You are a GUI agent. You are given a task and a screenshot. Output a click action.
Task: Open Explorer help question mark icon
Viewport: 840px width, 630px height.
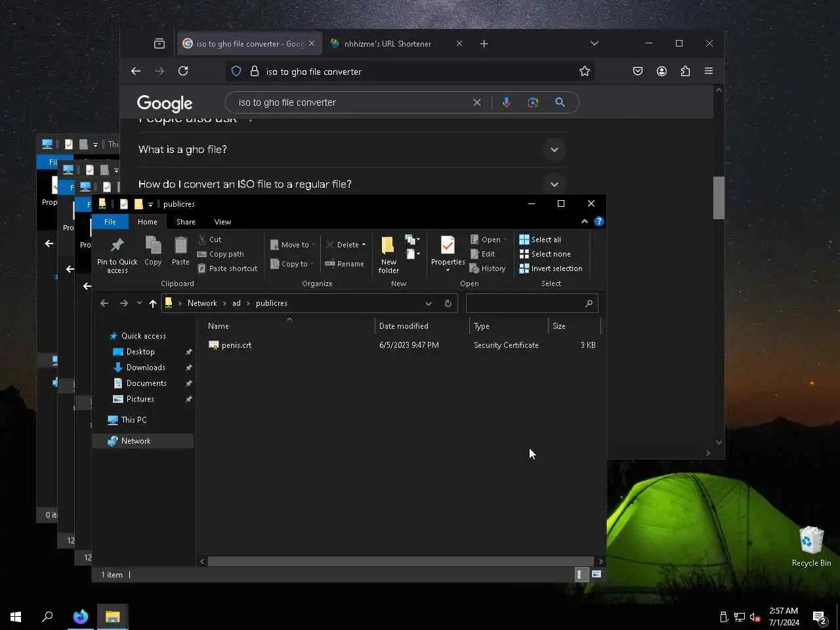coord(598,222)
